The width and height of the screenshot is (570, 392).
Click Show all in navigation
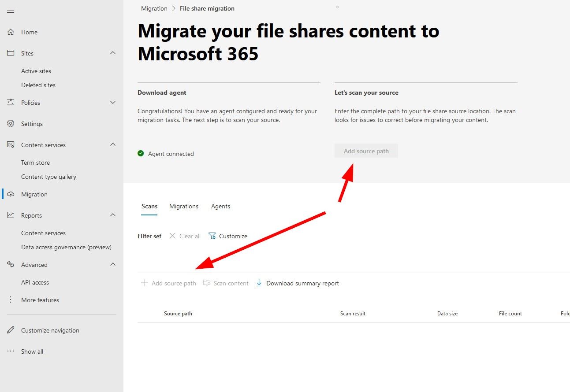(32, 351)
